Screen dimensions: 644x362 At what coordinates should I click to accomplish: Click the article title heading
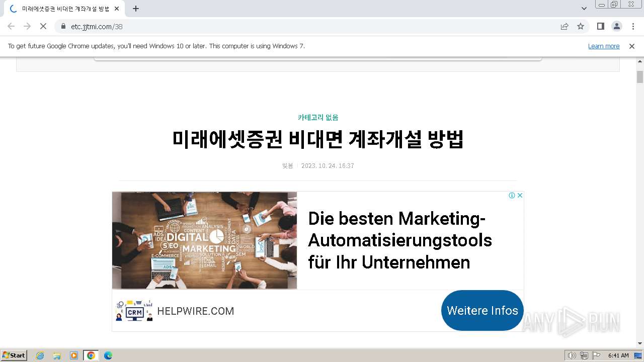[x=318, y=139]
